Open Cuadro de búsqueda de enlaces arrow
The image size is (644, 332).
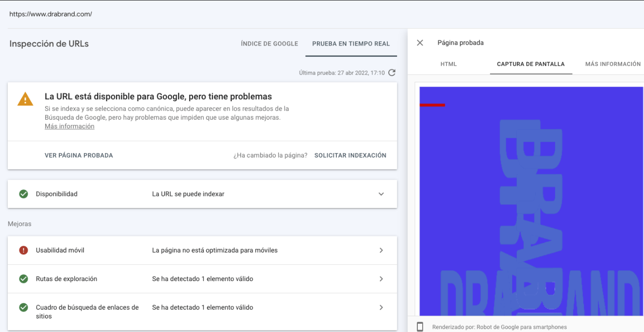[x=381, y=307]
